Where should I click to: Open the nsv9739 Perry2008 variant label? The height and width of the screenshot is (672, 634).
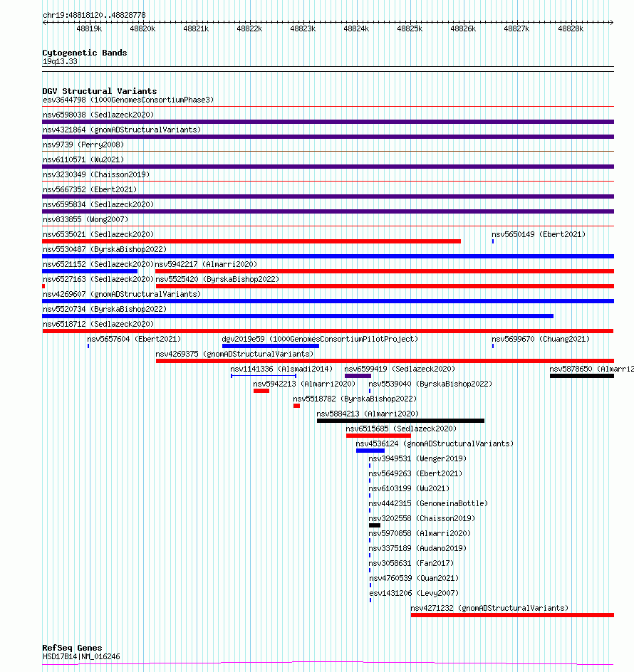(x=83, y=145)
